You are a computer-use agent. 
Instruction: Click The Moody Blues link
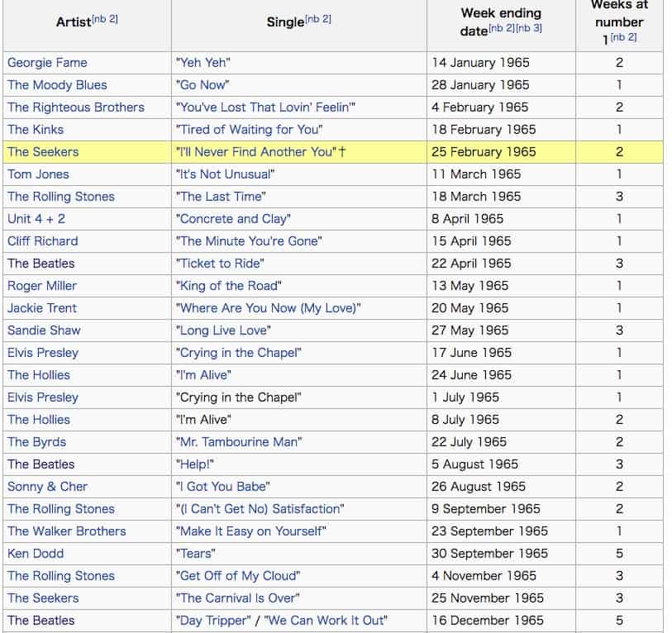57,85
